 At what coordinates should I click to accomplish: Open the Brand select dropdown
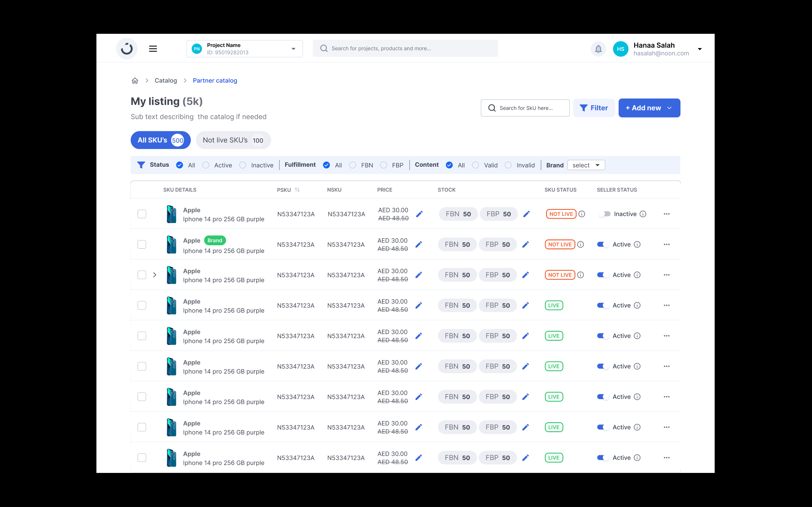586,165
